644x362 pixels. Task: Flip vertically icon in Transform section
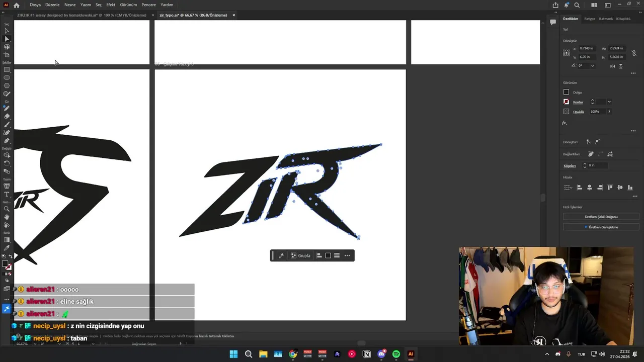point(621,66)
